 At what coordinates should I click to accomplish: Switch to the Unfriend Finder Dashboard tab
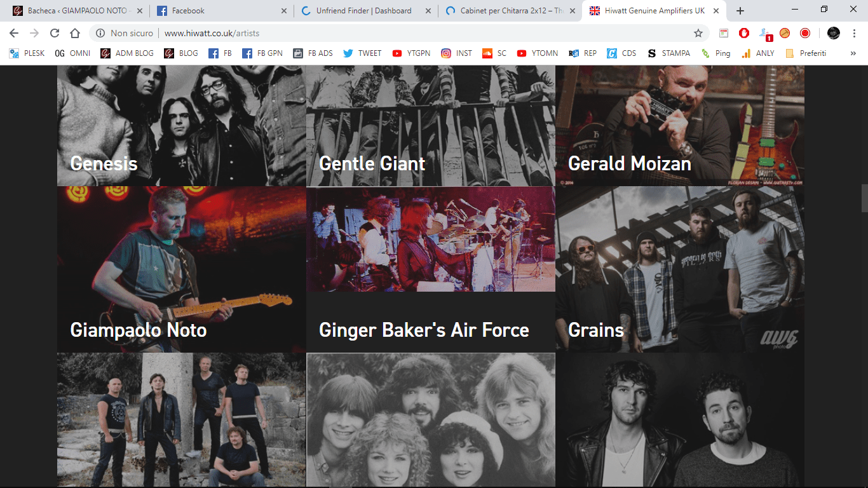click(x=363, y=11)
